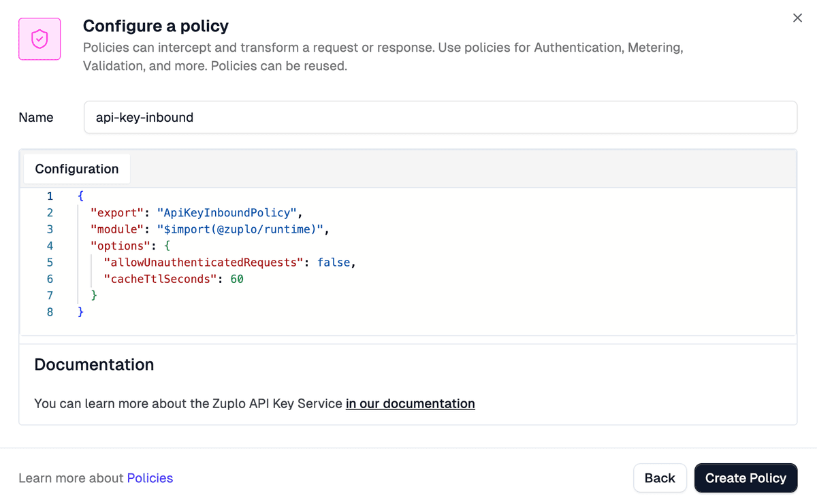Switch to the Configuration tab
Image resolution: width=817 pixels, height=504 pixels.
76,169
